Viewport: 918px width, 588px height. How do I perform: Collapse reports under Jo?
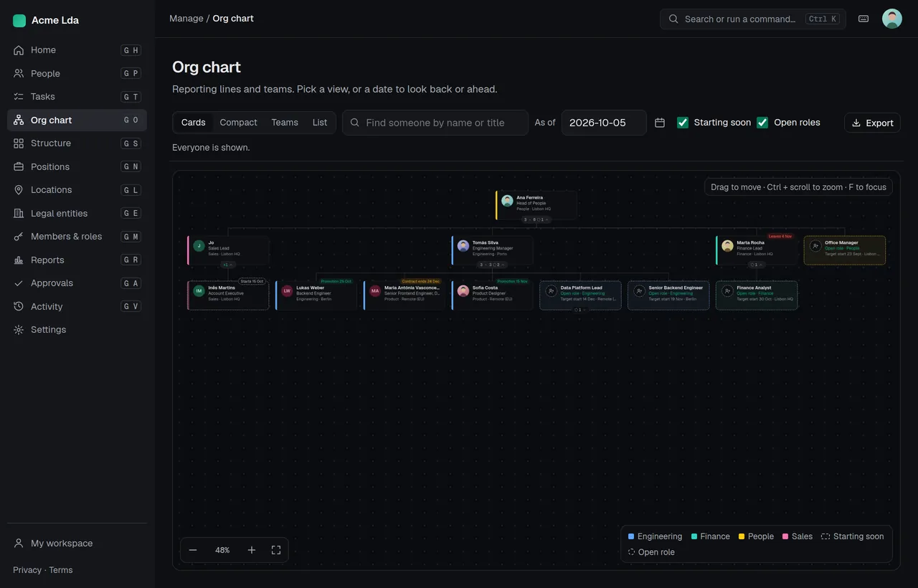228,265
